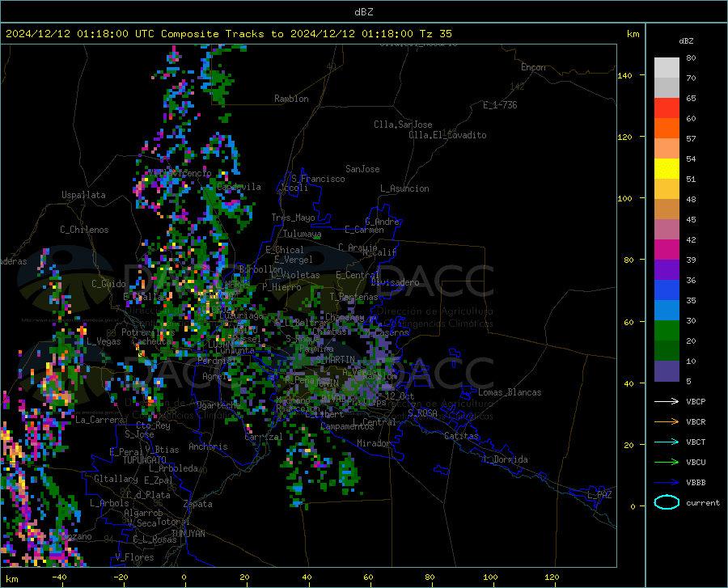728x588 pixels.
Task: Click the L_Vegas place label
Action: tap(104, 341)
